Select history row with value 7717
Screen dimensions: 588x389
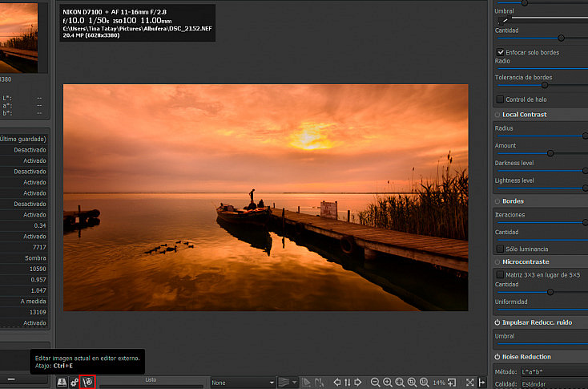click(23, 248)
